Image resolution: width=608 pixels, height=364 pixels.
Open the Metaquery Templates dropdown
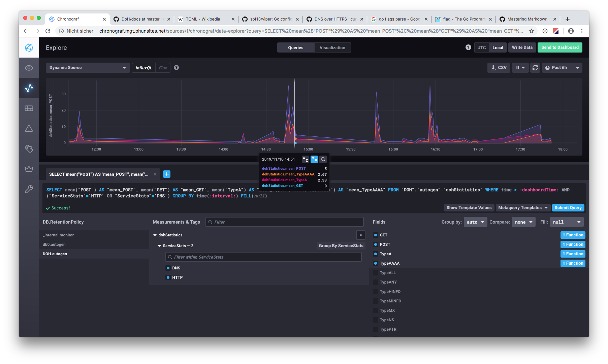(x=523, y=208)
